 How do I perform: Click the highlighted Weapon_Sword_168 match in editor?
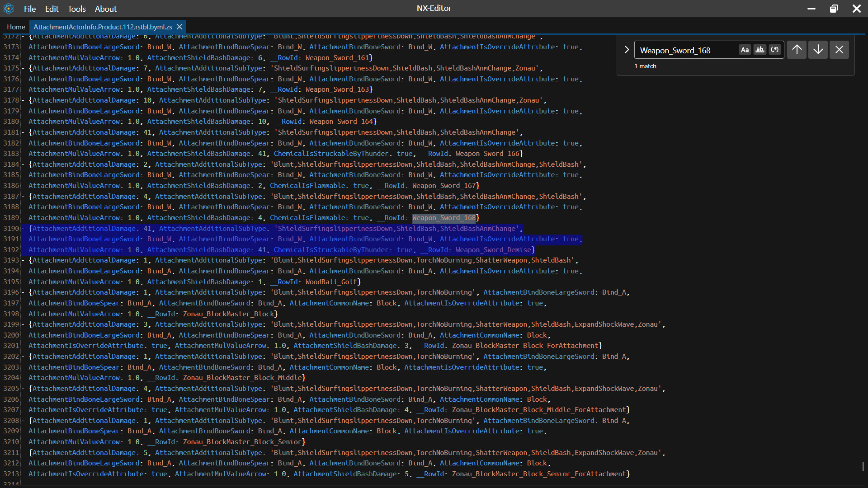point(443,218)
